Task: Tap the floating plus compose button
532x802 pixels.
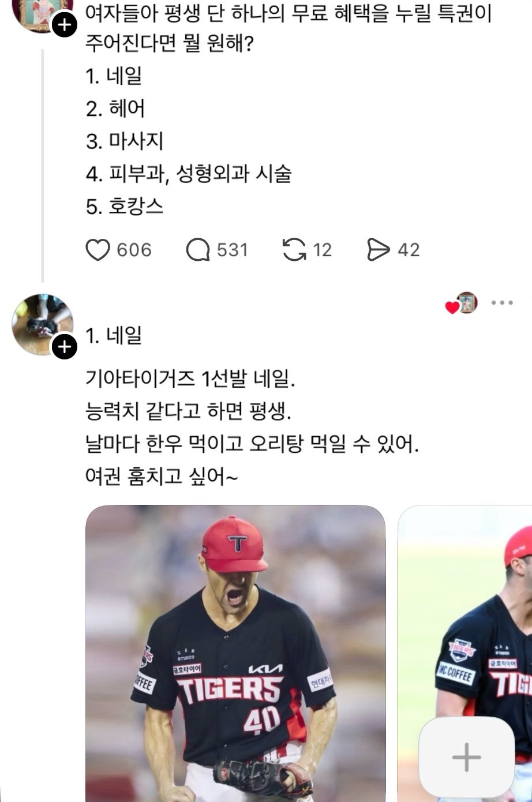Action: point(467,757)
